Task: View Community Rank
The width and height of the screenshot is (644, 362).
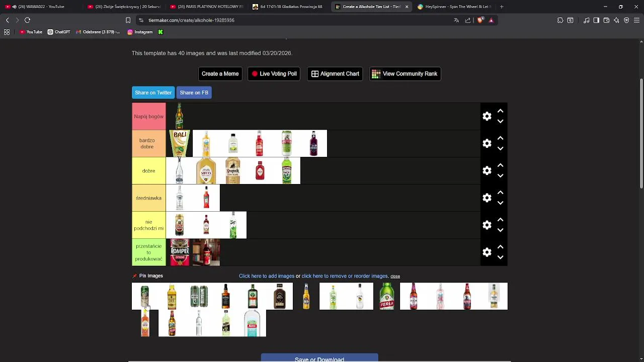Action: 405,74
